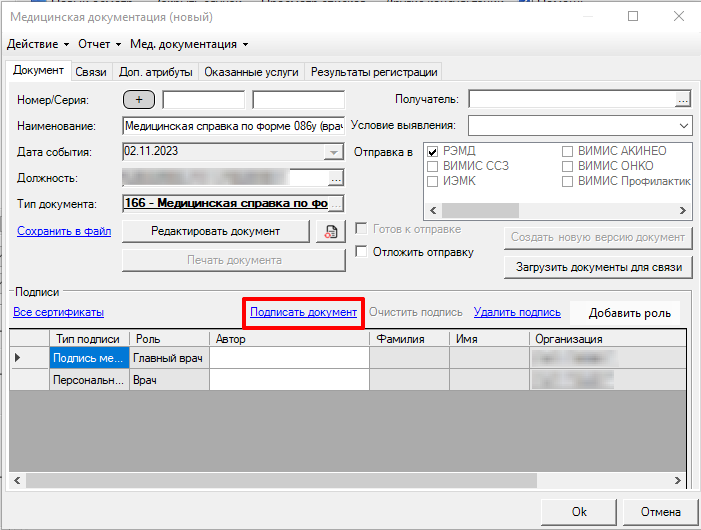Open the Мед. документация menu

tap(189, 44)
